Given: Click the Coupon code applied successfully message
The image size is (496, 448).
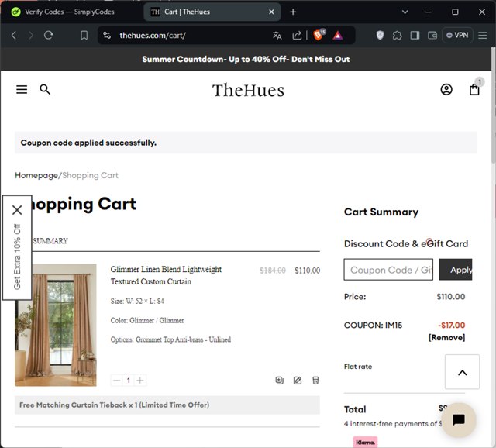Looking at the screenshot, I should coord(88,143).
